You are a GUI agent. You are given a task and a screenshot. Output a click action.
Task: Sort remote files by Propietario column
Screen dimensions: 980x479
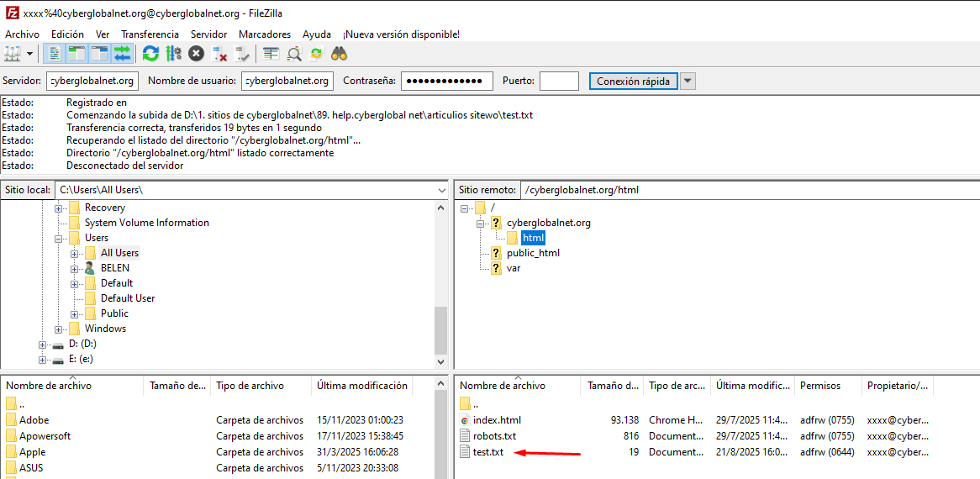(898, 386)
